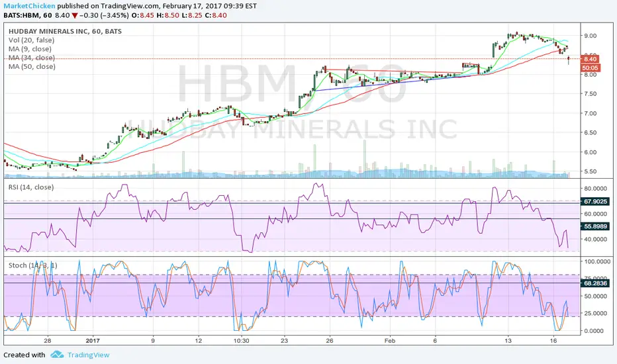Select the Stoch indicator pane label
Image resolution: width=617 pixels, height=364 pixels.
[32, 265]
